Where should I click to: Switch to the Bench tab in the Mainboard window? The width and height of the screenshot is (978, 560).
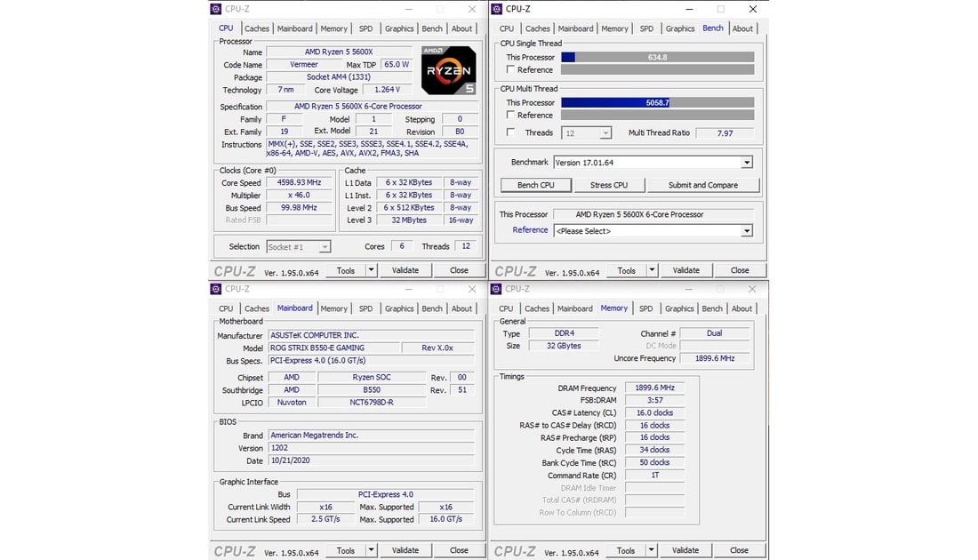click(431, 308)
